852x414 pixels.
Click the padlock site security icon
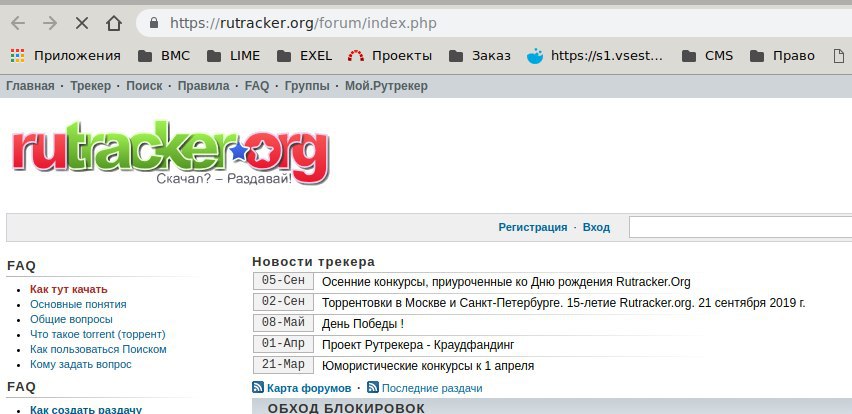(154, 23)
